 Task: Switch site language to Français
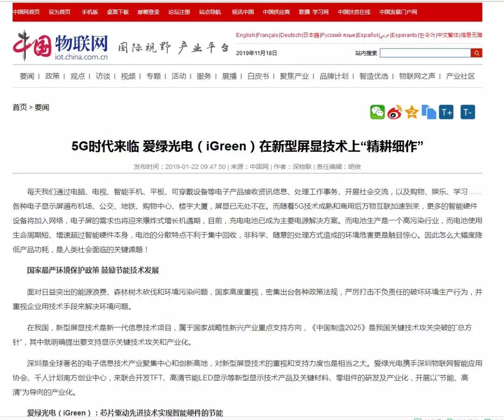tap(267, 35)
